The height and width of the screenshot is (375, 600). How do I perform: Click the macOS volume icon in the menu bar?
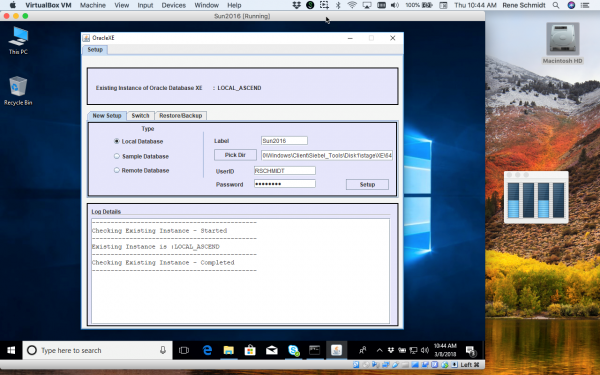click(x=395, y=5)
